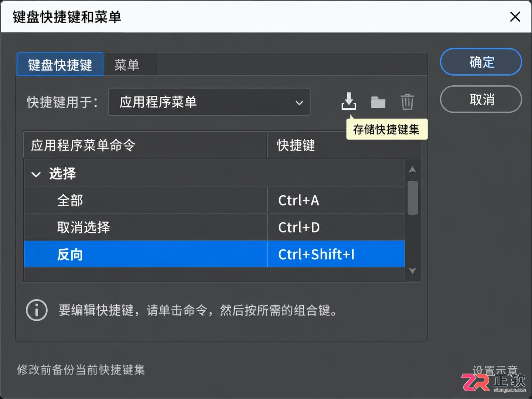532x399 pixels.
Task: Switch to the 键盘快捷键 tab
Action: pyautogui.click(x=60, y=65)
